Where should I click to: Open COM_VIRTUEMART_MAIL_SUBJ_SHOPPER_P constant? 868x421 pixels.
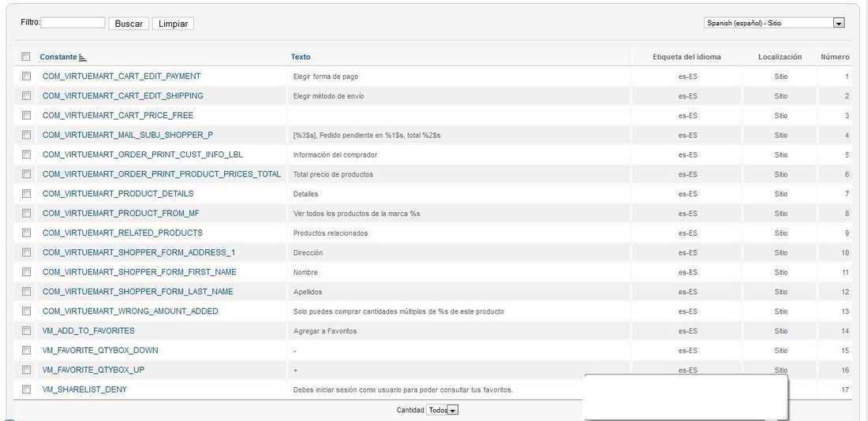click(128, 135)
